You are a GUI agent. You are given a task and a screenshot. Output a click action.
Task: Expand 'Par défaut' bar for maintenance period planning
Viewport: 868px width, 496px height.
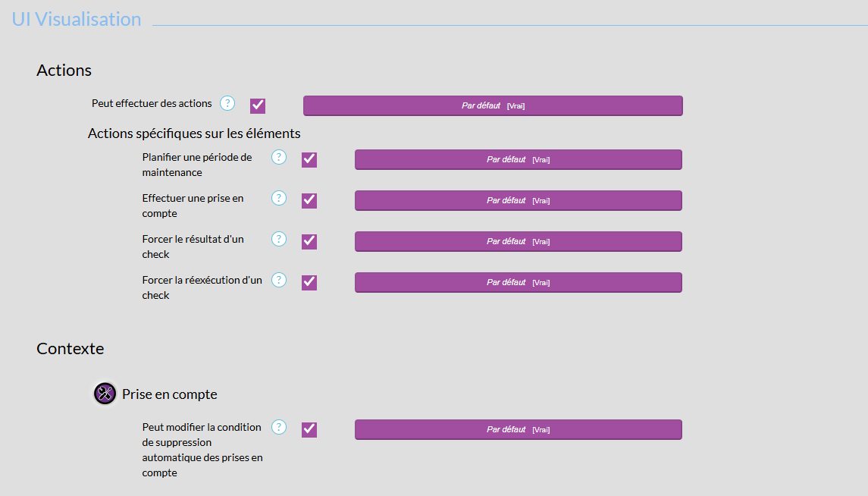point(518,160)
